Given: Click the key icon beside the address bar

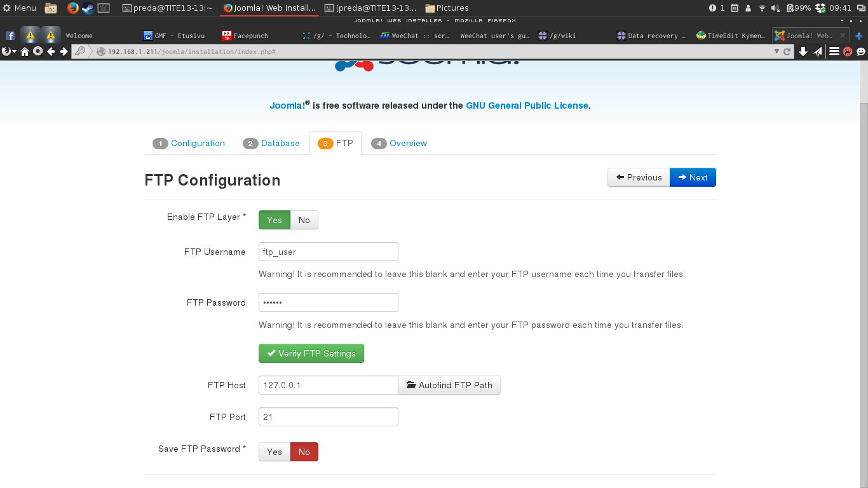Looking at the screenshot, I should click(80, 51).
